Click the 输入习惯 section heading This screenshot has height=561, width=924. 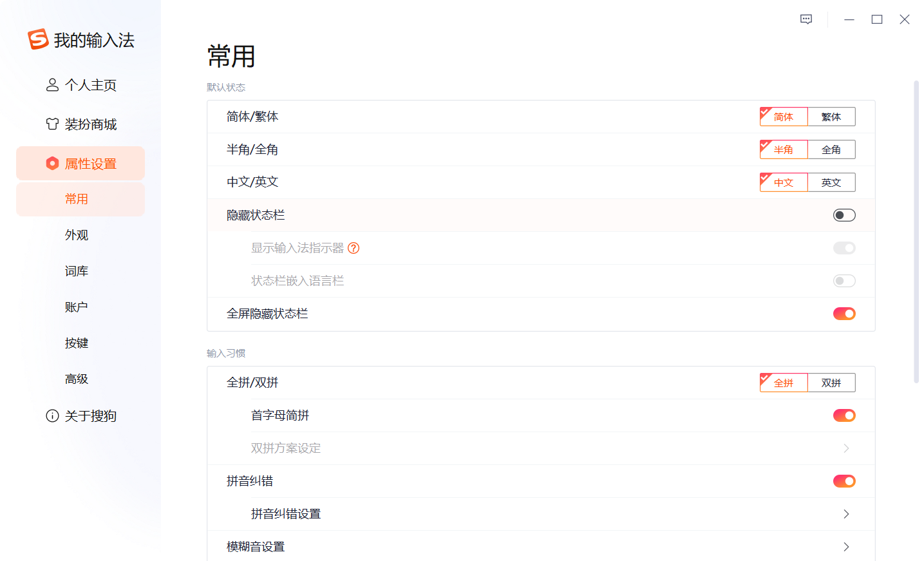click(226, 353)
